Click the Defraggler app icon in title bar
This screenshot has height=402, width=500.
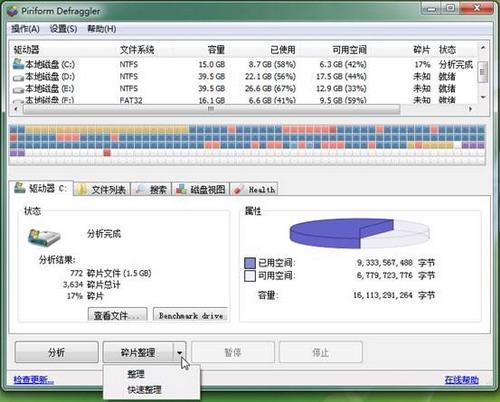pyautogui.click(x=12, y=11)
